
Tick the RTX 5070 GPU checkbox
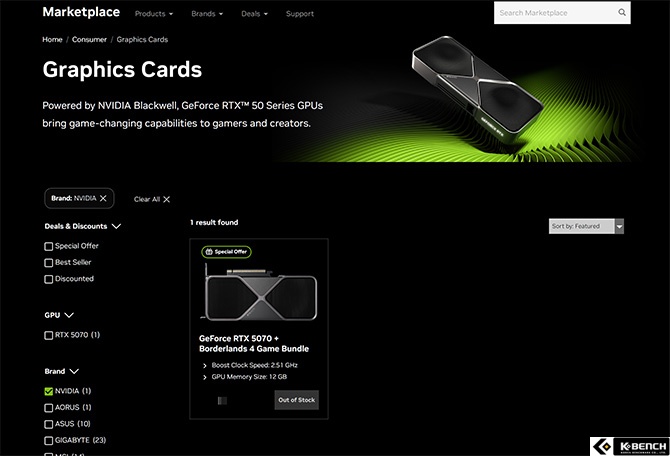click(49, 335)
